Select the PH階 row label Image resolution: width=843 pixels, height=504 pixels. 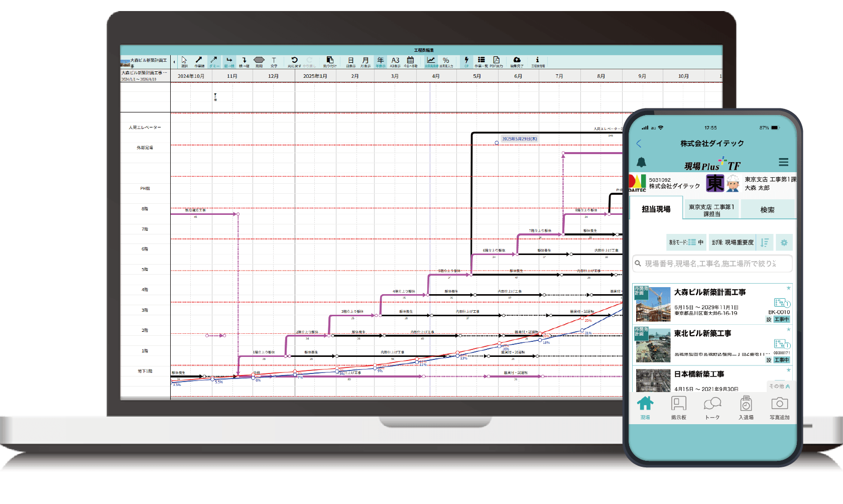click(x=145, y=189)
